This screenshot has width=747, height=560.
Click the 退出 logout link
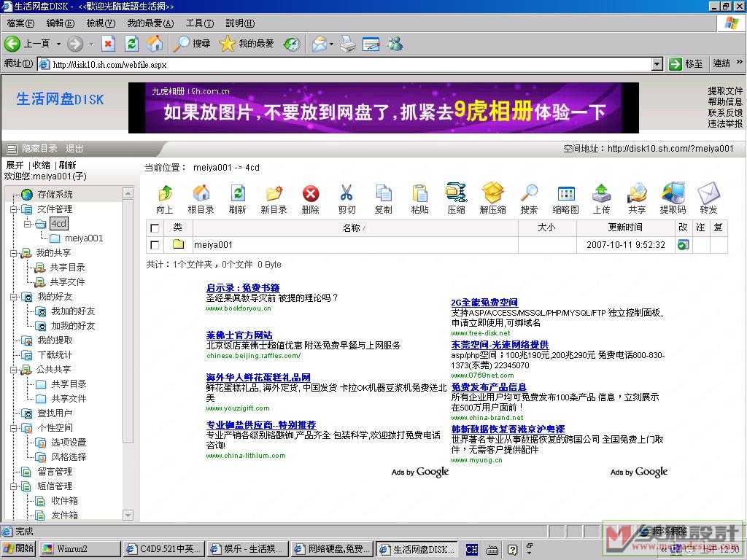74,149
